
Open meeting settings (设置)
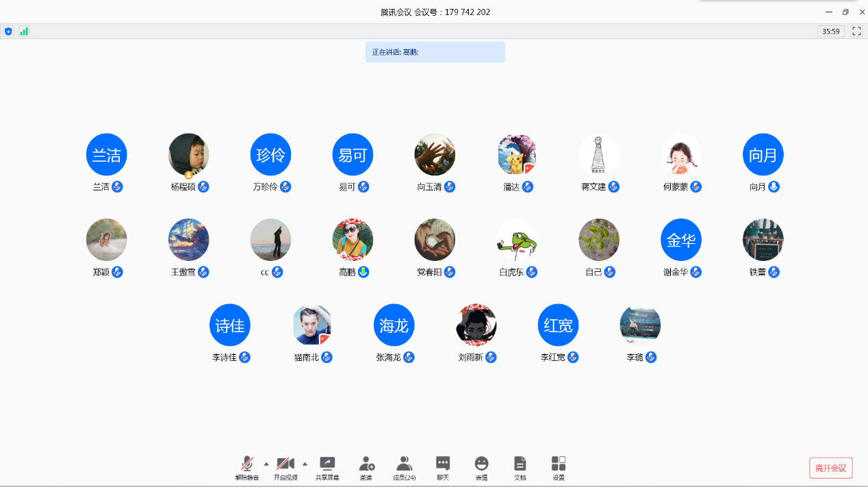[559, 468]
